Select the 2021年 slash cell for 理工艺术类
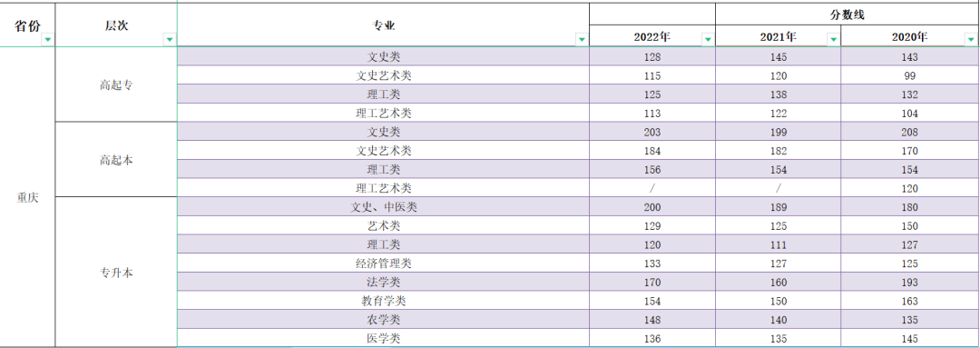 click(x=779, y=188)
